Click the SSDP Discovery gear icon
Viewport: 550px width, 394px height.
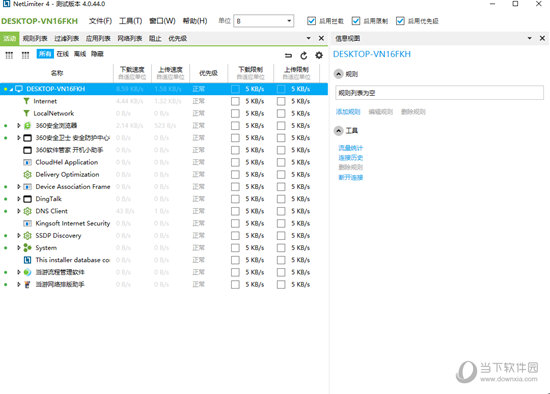click(27, 235)
